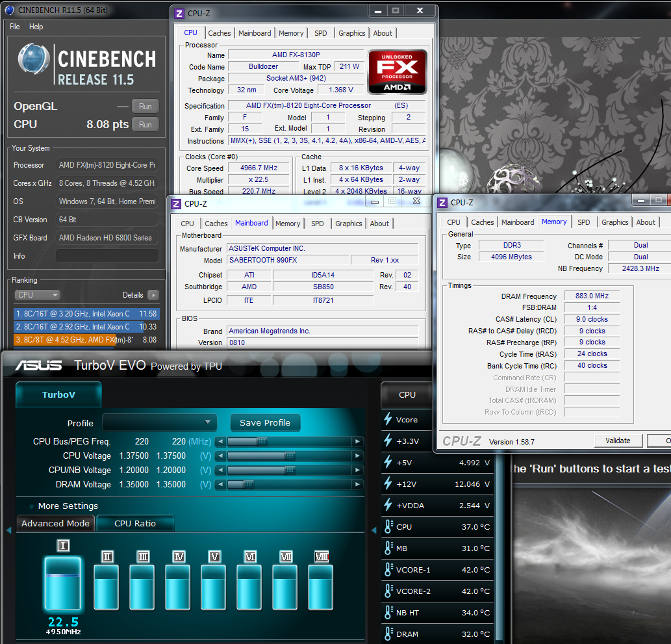Adjust the CPU Voltage slider
671x644 pixels.
click(289, 456)
